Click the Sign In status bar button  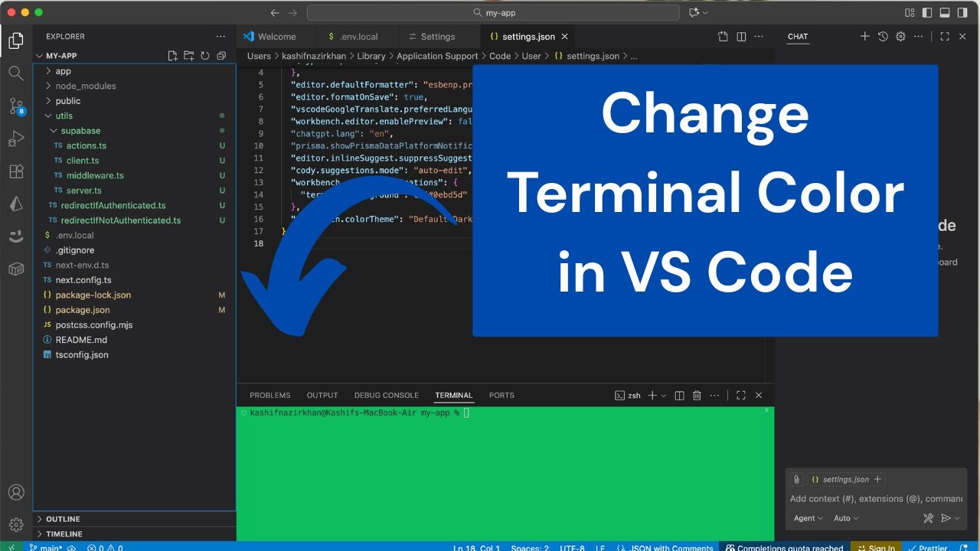[875, 546]
